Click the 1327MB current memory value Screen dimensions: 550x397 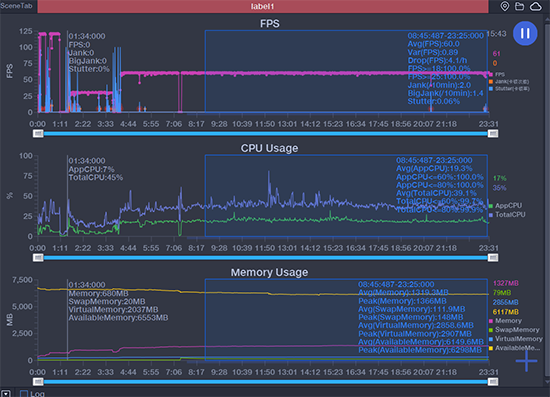(x=506, y=283)
